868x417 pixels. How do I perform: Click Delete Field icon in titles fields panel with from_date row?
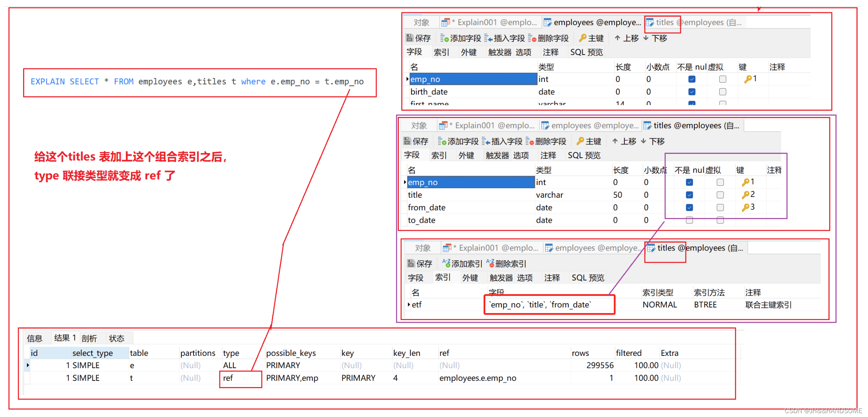point(530,141)
